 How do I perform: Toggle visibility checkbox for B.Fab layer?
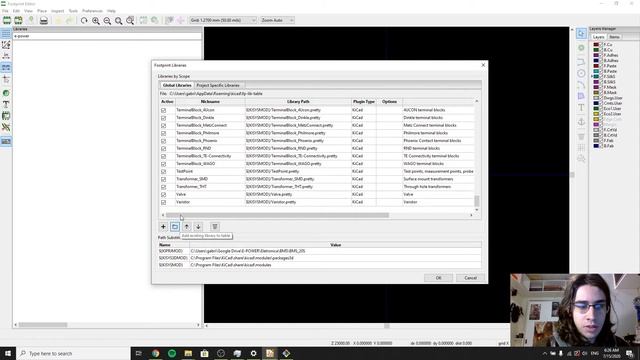(x=601, y=146)
